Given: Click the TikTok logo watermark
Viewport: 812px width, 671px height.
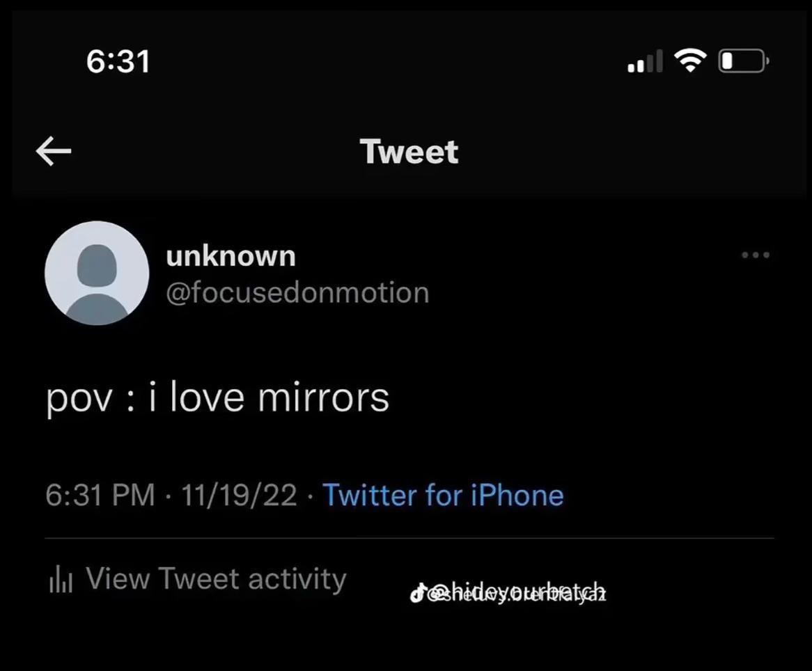Looking at the screenshot, I should [417, 593].
